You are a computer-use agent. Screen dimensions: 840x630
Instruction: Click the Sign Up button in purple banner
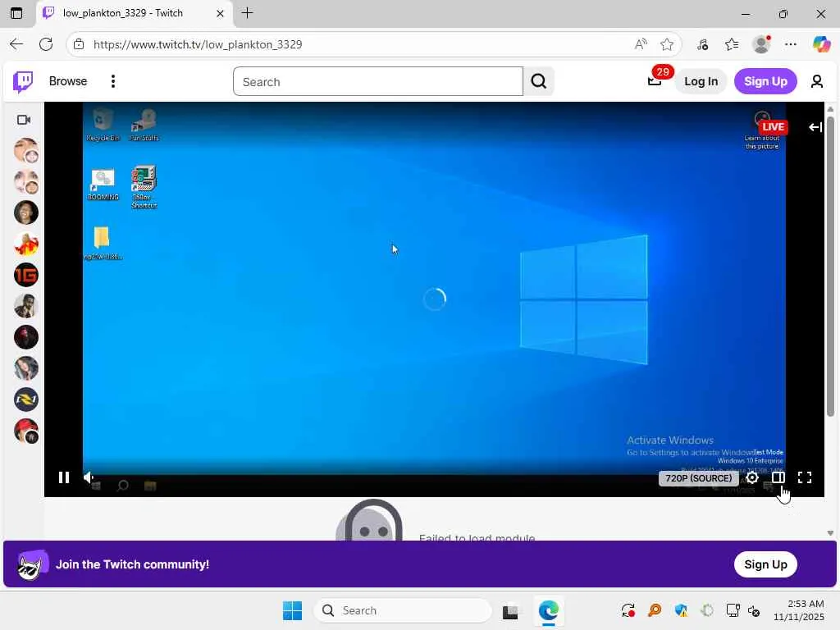pyautogui.click(x=765, y=564)
